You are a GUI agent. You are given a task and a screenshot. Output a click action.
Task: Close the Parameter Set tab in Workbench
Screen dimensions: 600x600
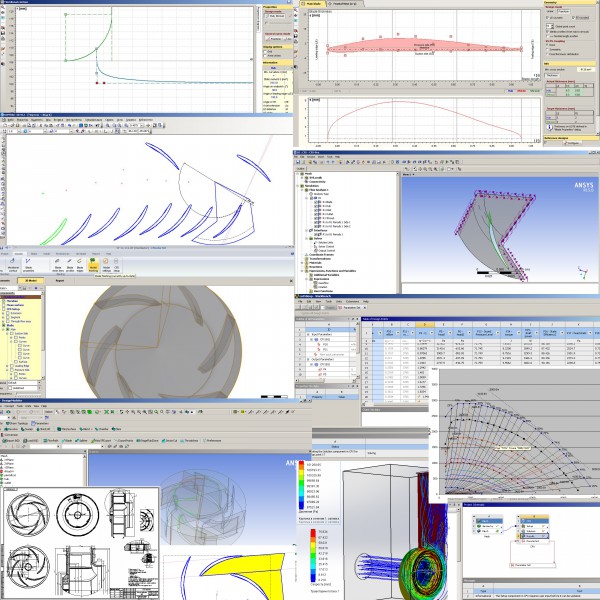365,308
